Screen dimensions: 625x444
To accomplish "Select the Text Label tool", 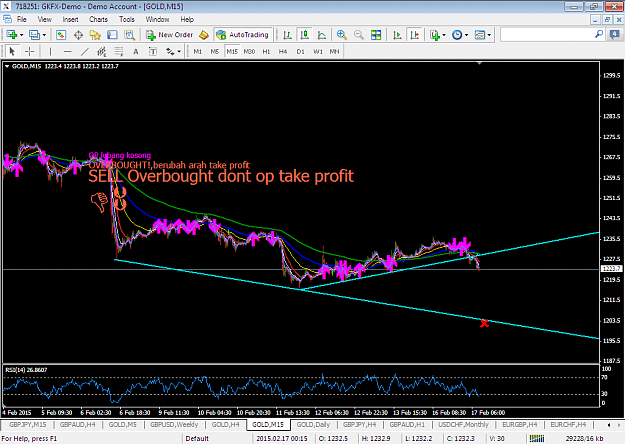I will coord(153,51).
